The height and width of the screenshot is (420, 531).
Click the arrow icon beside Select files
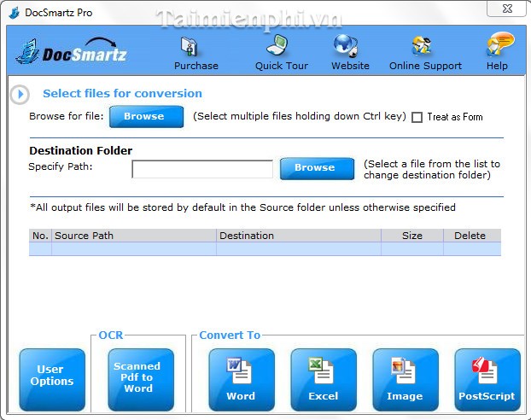pos(20,94)
